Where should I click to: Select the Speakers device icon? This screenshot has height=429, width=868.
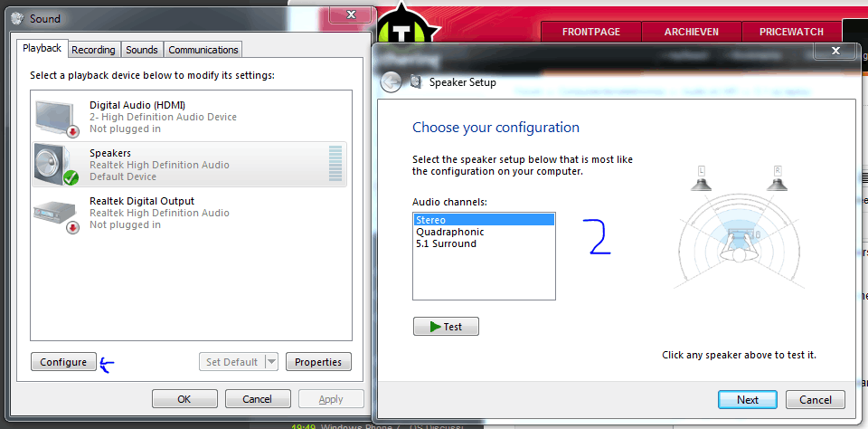coord(56,165)
